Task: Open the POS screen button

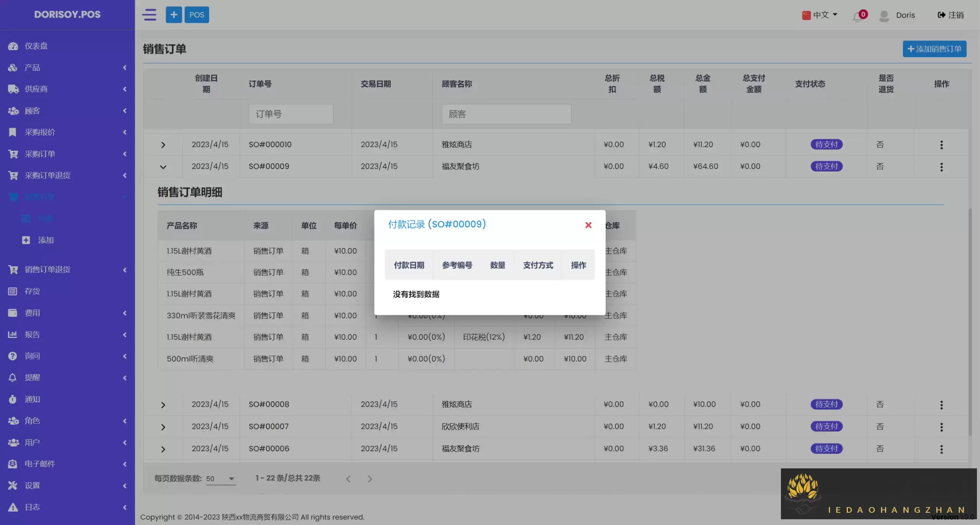Action: (197, 15)
